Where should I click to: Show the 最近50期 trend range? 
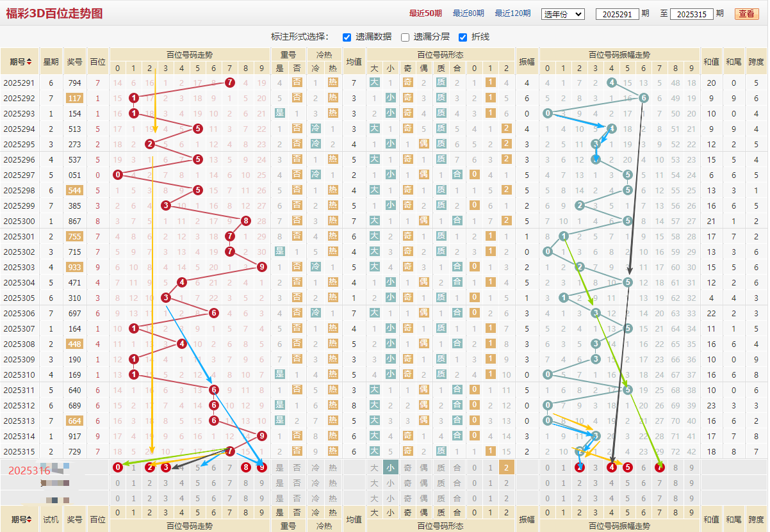[425, 13]
